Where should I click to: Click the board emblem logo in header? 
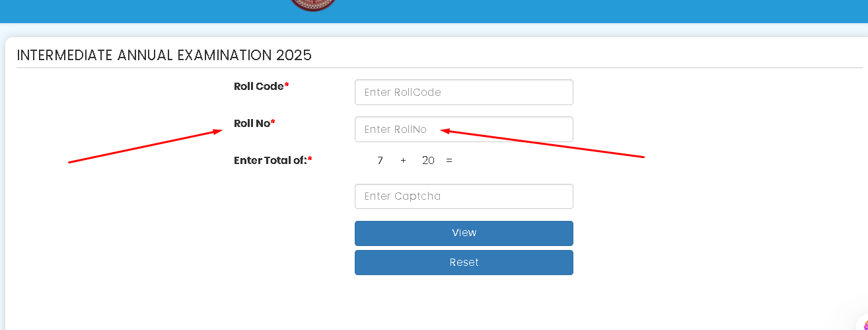point(313,4)
